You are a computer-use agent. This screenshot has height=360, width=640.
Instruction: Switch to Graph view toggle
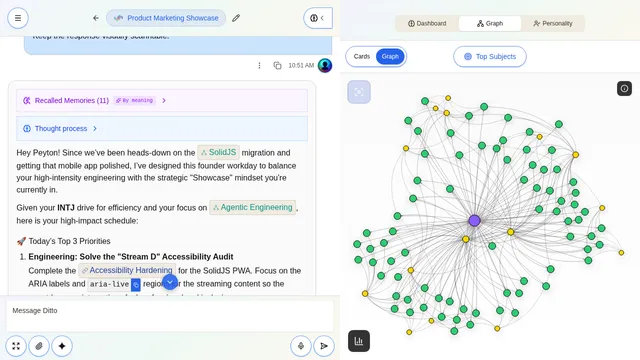(x=390, y=56)
